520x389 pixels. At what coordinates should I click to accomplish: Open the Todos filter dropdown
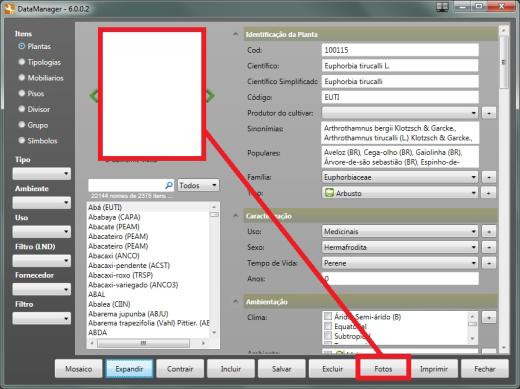tap(198, 185)
